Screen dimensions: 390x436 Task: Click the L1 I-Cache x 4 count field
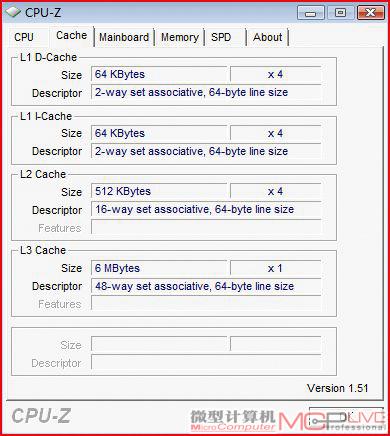coord(276,133)
